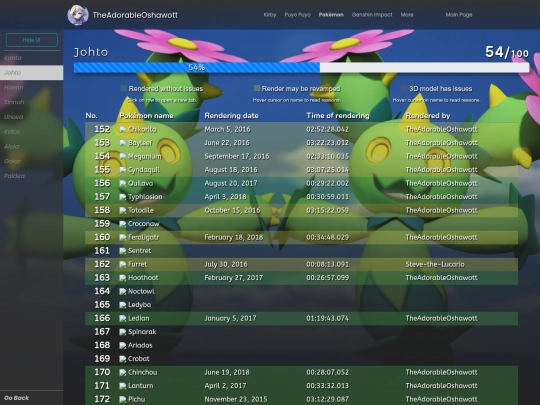Click the icon beside Crobat
Viewport: 540px width, 405px height.
123,359
